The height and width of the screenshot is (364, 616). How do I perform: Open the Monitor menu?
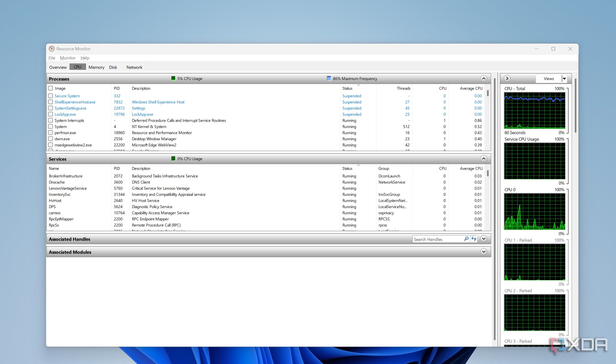coord(68,58)
